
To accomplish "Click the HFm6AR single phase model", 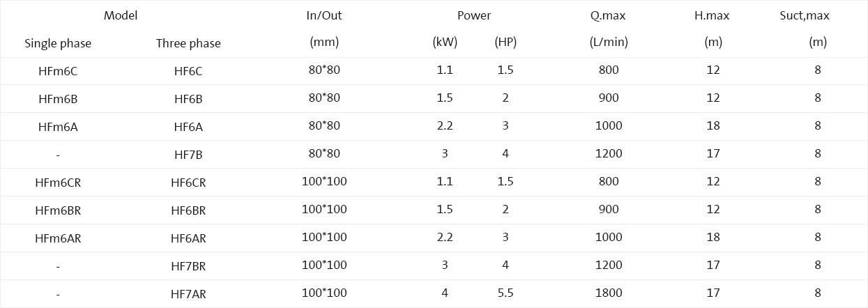I will point(58,238).
